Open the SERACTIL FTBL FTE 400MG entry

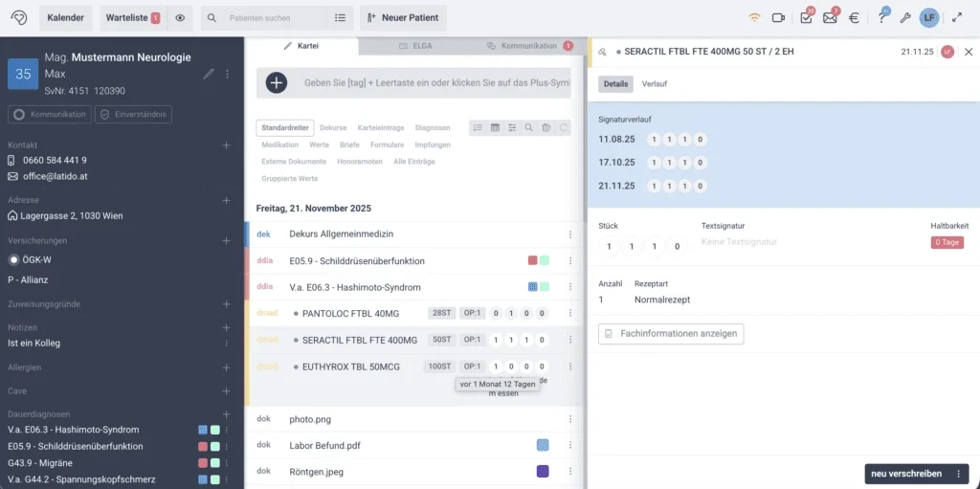tap(360, 340)
